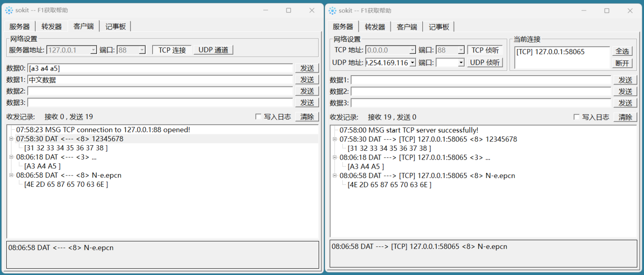Click 数据1 field in server window
Viewport: 644px width, 275px height.
point(481,80)
